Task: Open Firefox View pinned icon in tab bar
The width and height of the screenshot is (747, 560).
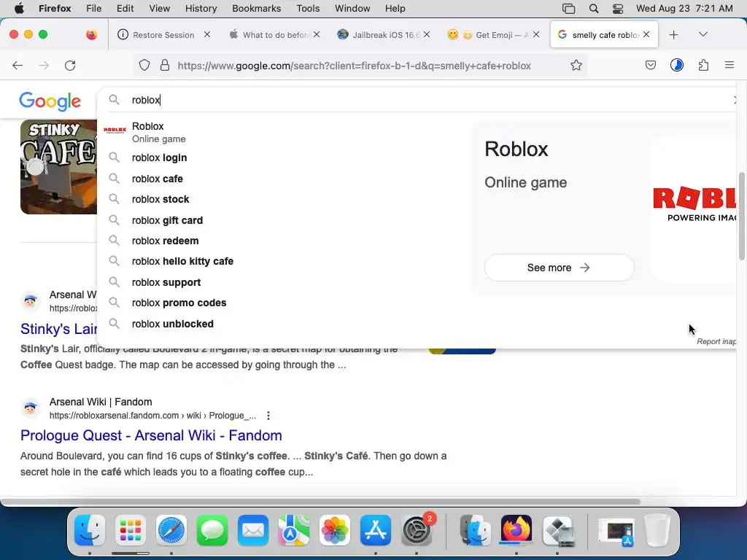Action: pyautogui.click(x=91, y=34)
